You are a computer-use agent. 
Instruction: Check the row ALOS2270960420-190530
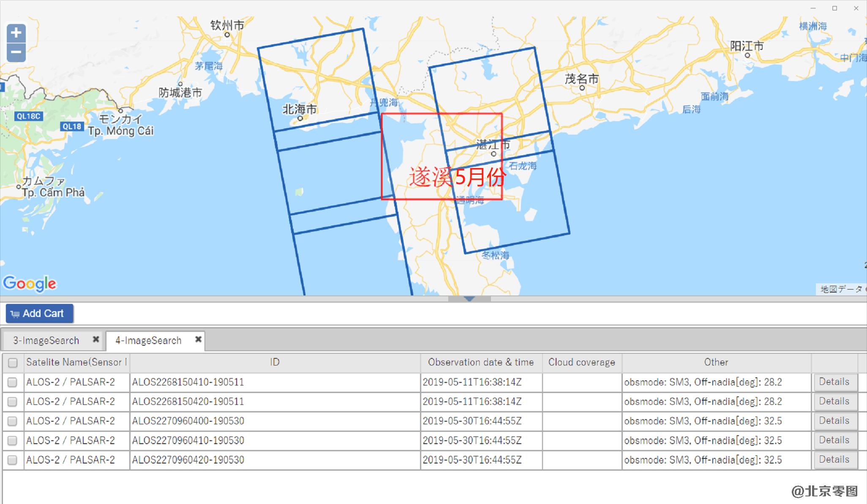12,460
